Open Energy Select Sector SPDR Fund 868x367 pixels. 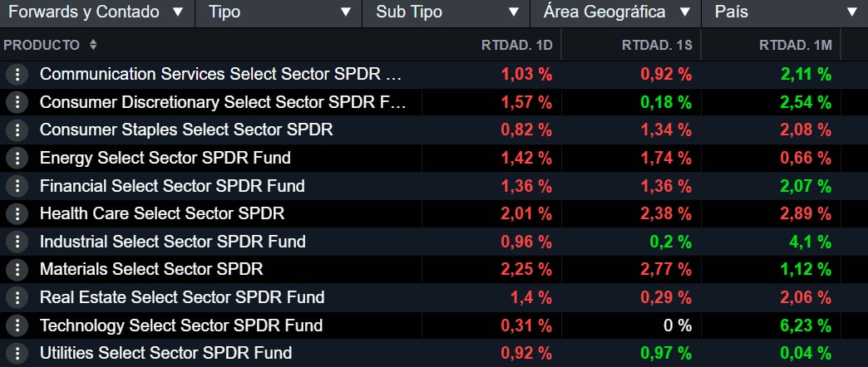coord(165,158)
